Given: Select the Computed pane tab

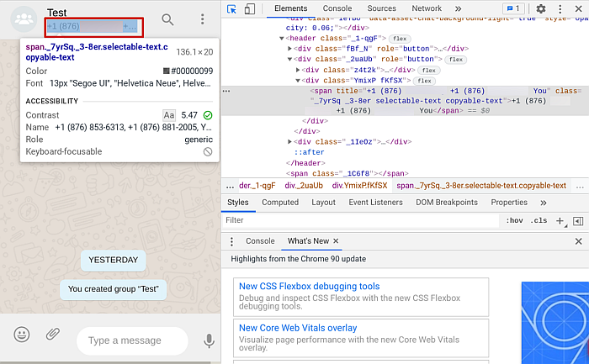Looking at the screenshot, I should pyautogui.click(x=280, y=203).
